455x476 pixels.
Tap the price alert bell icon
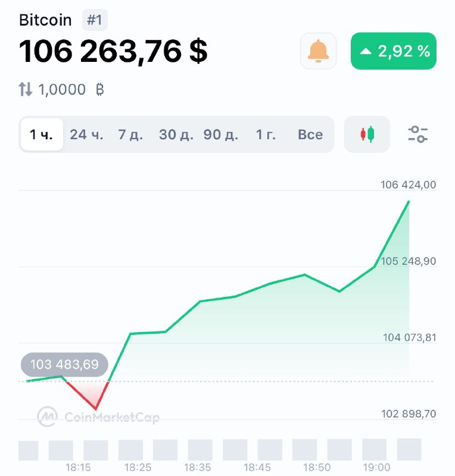click(x=319, y=51)
